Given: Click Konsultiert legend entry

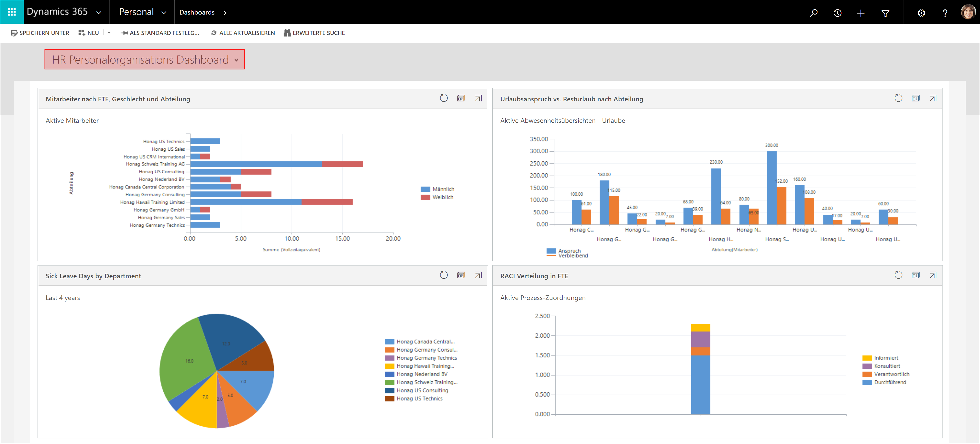Looking at the screenshot, I should tap(881, 366).
